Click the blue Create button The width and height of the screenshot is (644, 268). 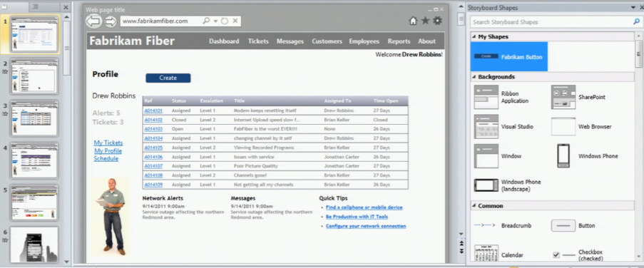168,78
